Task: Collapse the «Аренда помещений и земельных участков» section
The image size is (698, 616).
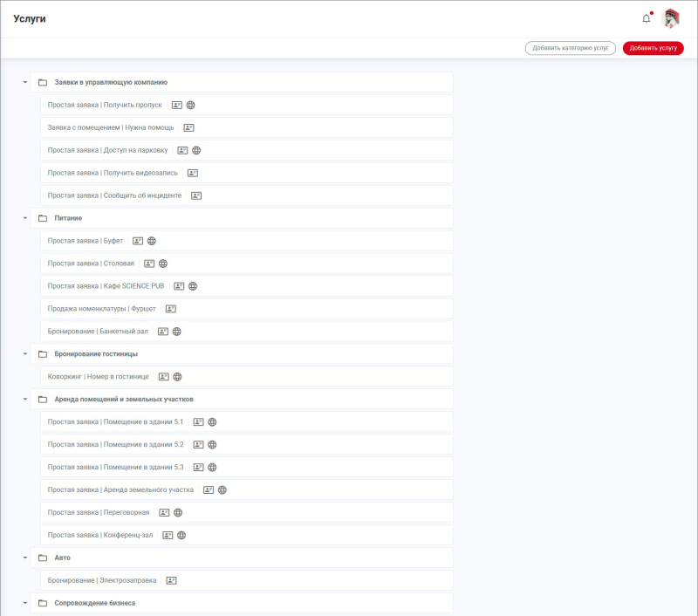Action: 24,400
